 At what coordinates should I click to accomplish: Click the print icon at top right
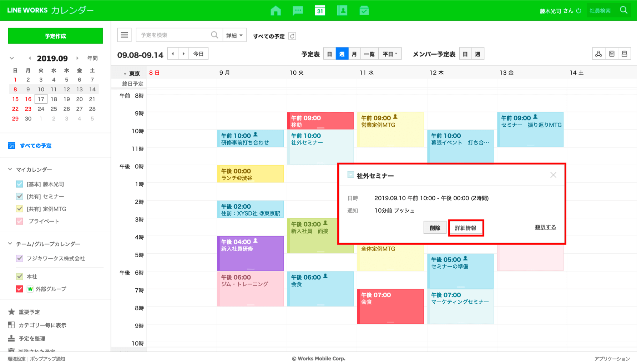(624, 54)
